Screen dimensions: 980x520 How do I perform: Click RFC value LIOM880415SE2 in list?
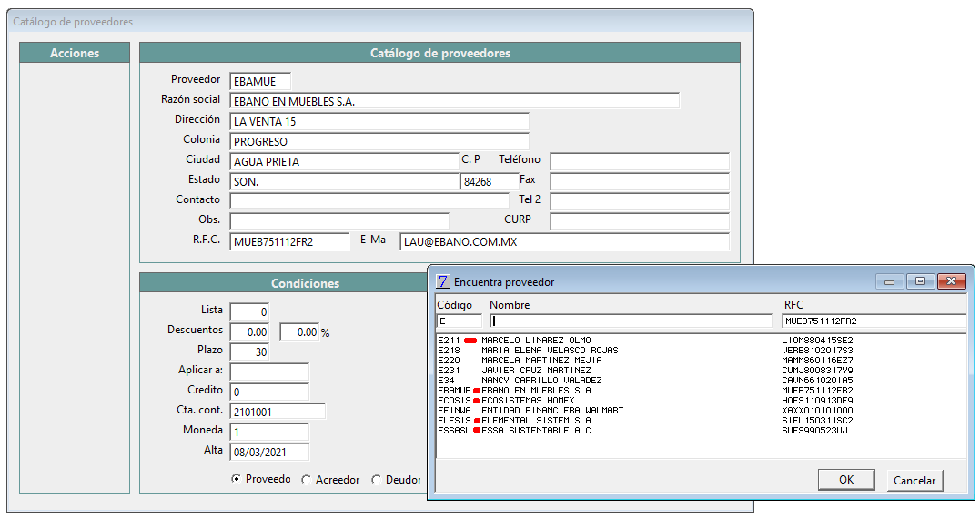[817, 341]
